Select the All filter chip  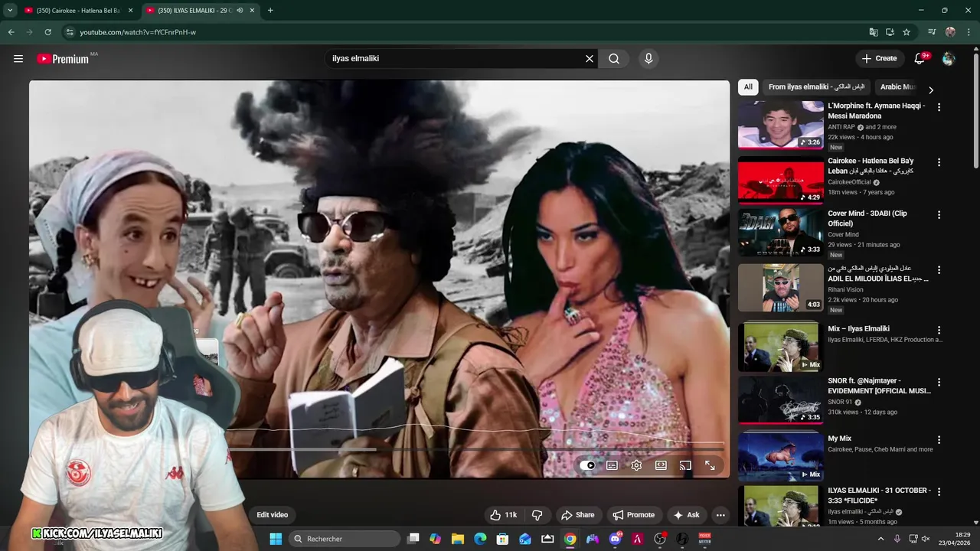tap(748, 86)
